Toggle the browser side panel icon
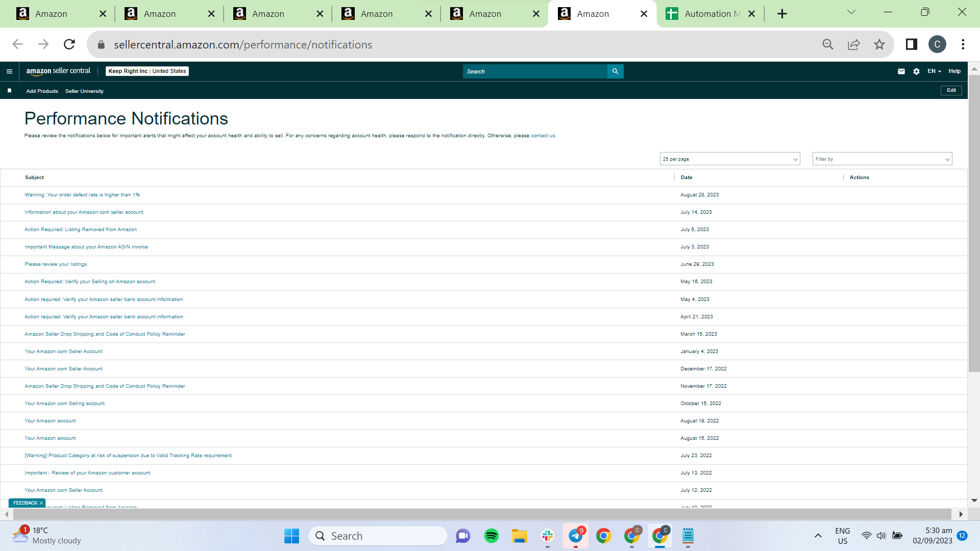Viewport: 980px width, 551px height. click(912, 44)
